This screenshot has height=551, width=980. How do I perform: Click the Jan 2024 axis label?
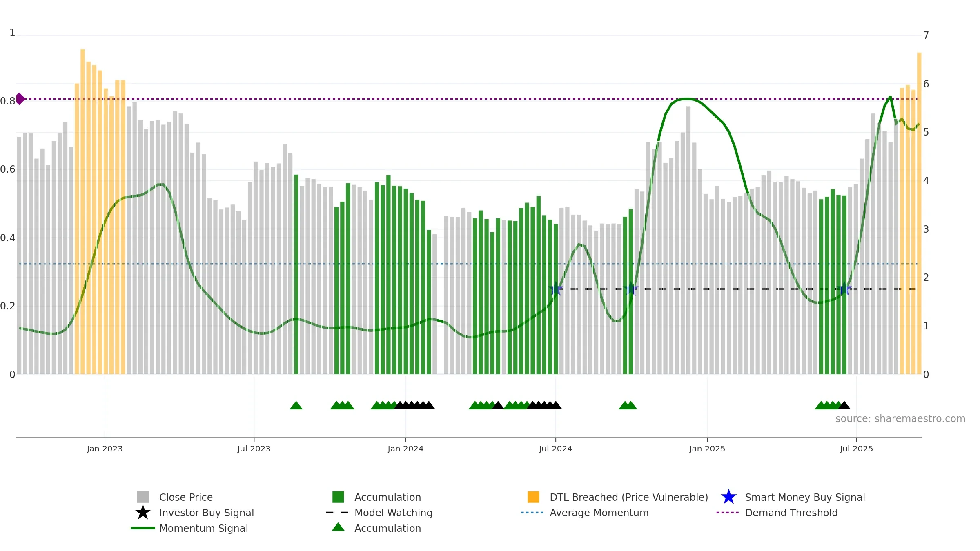coord(405,449)
